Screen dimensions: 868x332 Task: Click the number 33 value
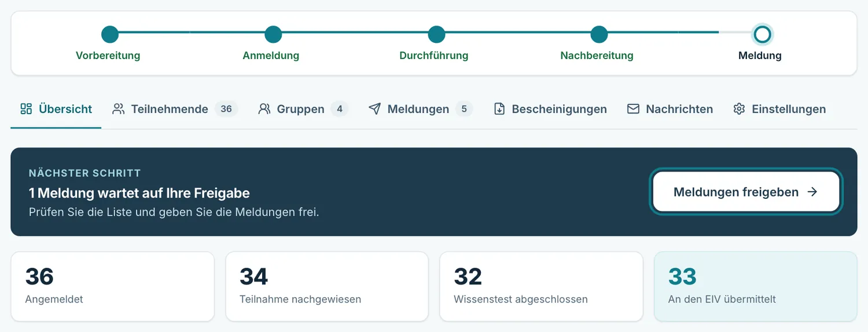tap(683, 276)
